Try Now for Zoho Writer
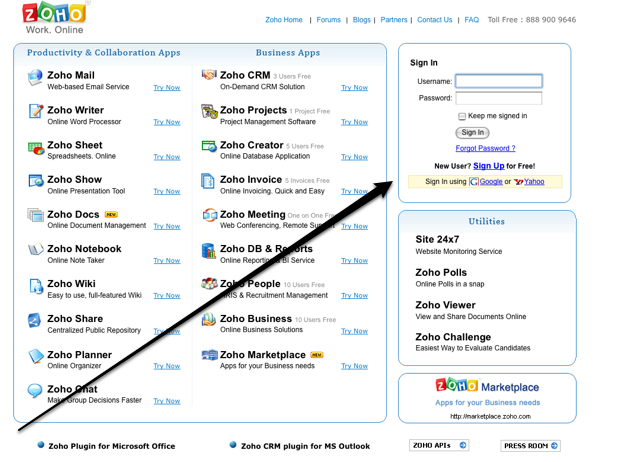 [167, 122]
